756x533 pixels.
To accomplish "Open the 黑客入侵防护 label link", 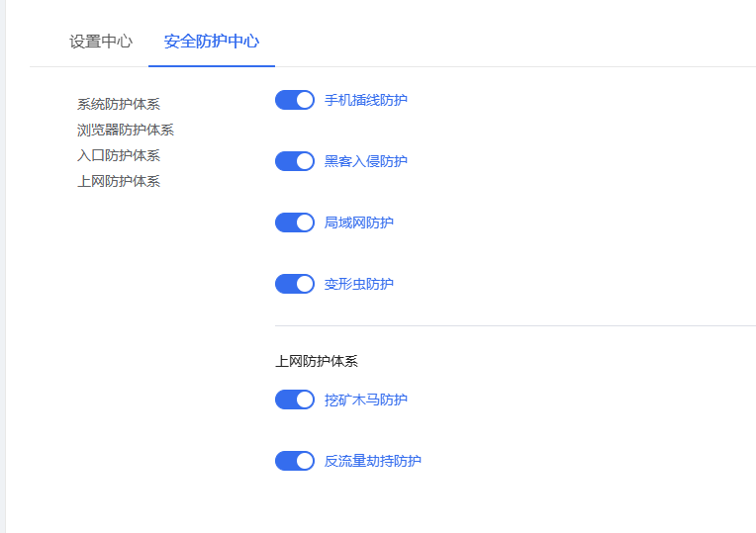I will 366,161.
